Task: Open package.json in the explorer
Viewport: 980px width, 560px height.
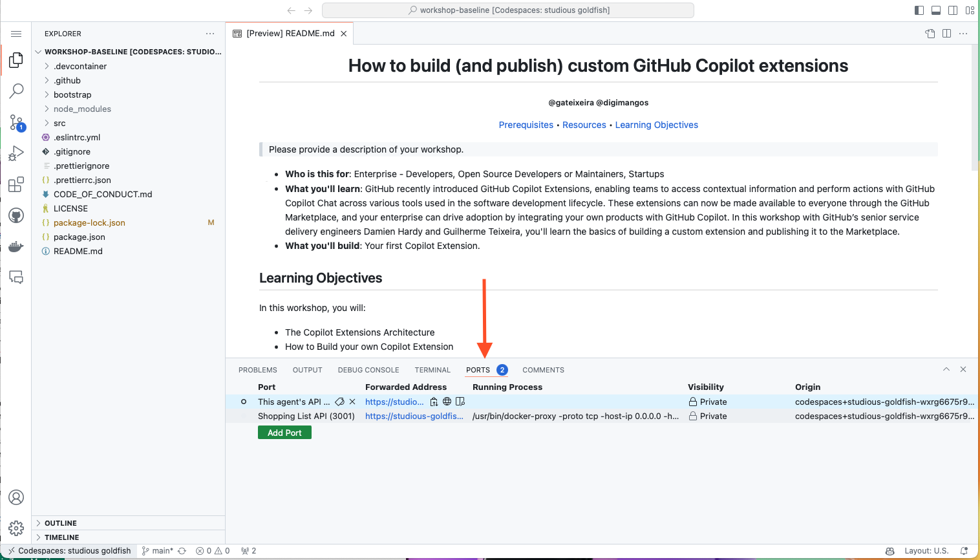Action: [x=79, y=237]
